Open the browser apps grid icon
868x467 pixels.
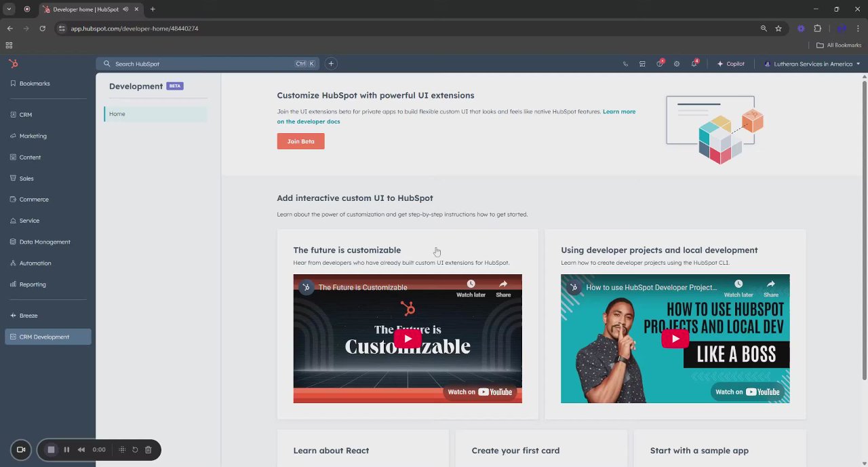(x=9, y=45)
